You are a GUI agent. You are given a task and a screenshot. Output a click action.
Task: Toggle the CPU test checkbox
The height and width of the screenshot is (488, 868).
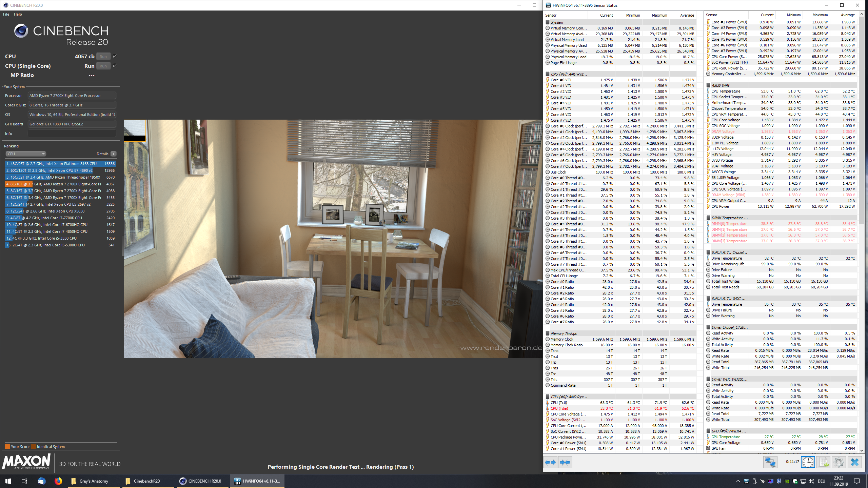click(x=115, y=56)
